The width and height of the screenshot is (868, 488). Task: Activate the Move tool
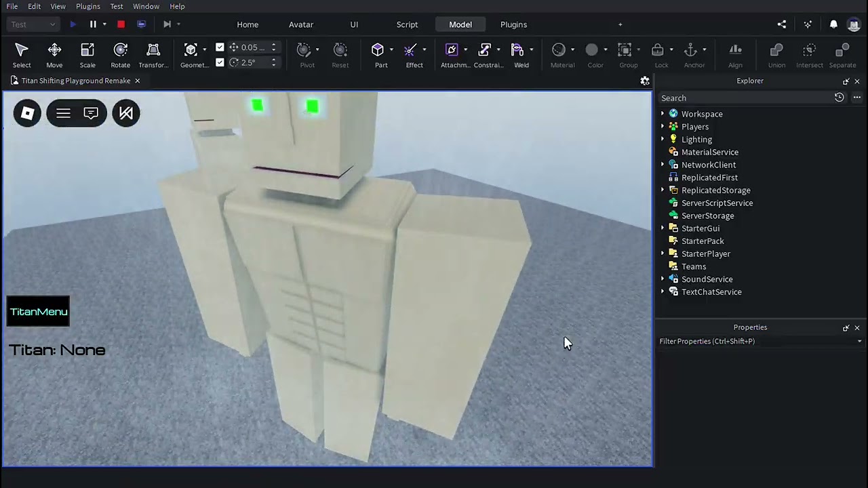54,55
